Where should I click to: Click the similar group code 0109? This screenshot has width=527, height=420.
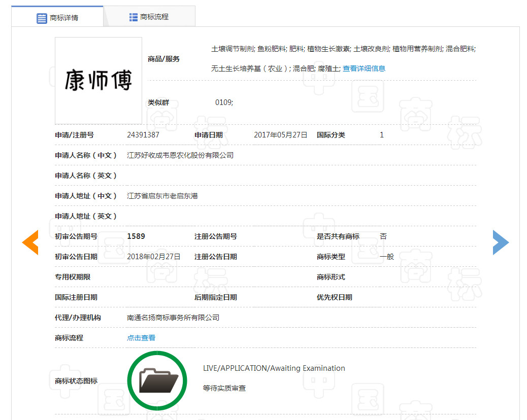click(224, 102)
